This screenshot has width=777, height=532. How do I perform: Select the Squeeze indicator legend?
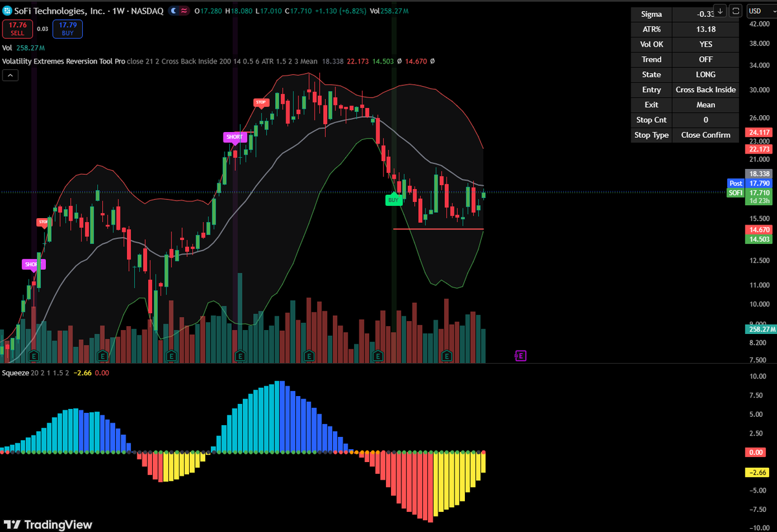click(x=16, y=373)
